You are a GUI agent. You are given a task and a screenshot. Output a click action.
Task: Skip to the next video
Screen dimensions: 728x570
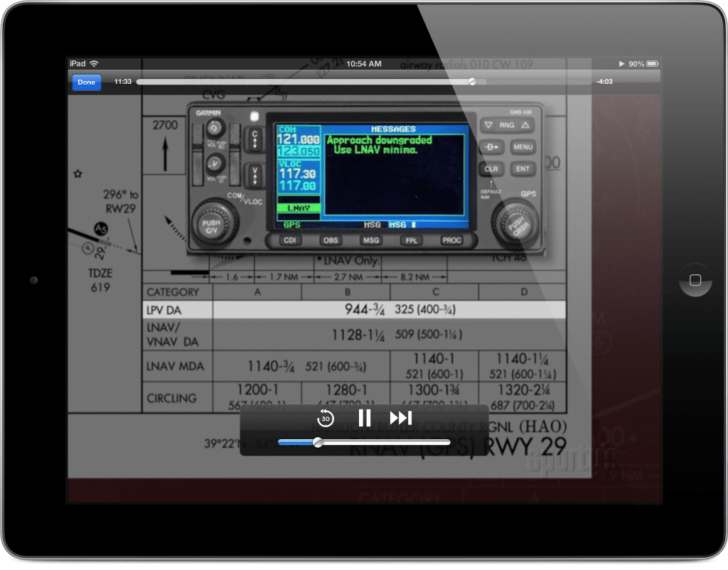(x=401, y=418)
